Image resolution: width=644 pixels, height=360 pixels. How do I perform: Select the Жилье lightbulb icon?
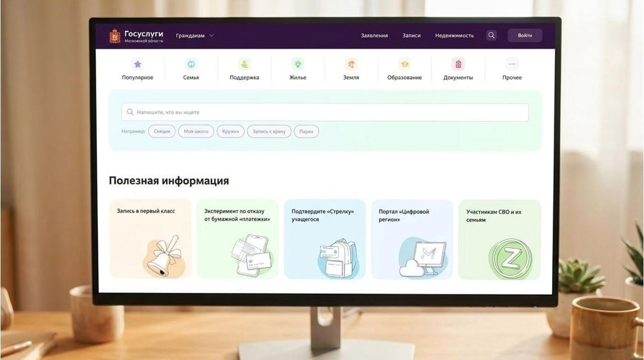click(x=298, y=64)
